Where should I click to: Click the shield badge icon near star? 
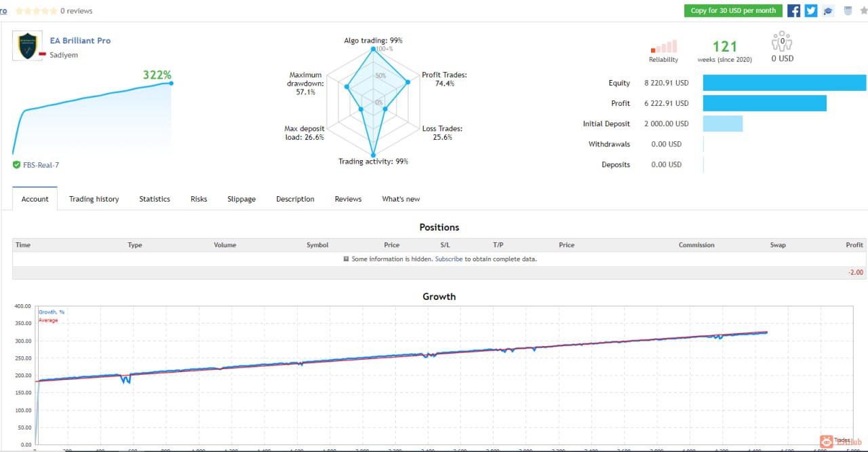tap(848, 11)
